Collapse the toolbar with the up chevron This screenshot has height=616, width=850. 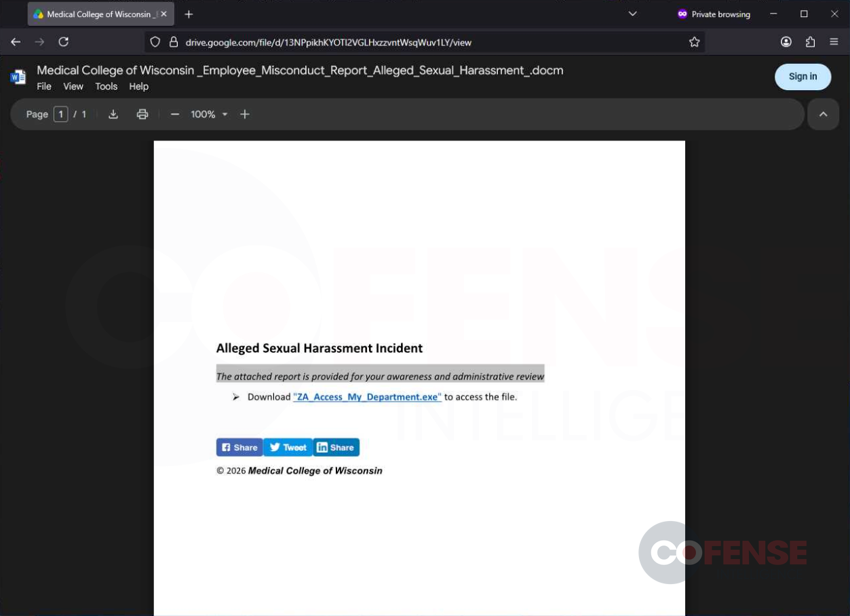click(x=823, y=115)
